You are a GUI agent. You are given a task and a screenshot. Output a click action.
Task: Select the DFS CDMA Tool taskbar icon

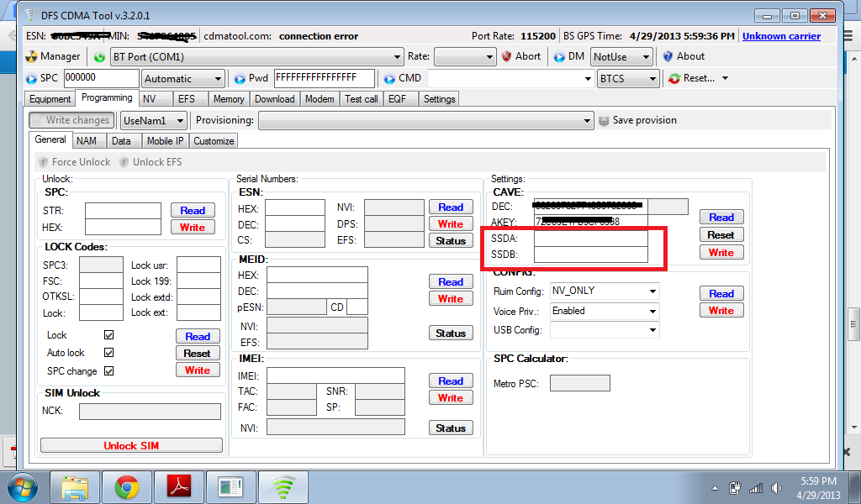point(283,487)
